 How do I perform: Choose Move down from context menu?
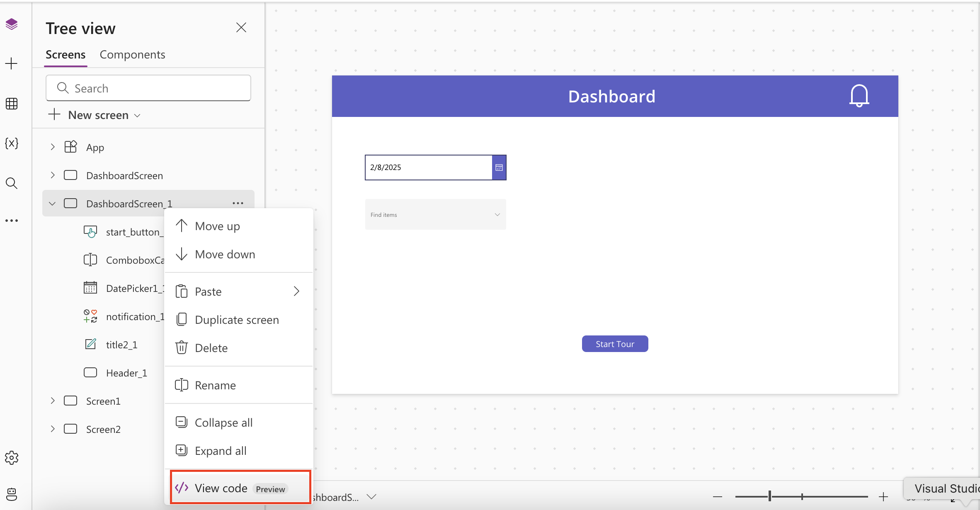coord(239,254)
